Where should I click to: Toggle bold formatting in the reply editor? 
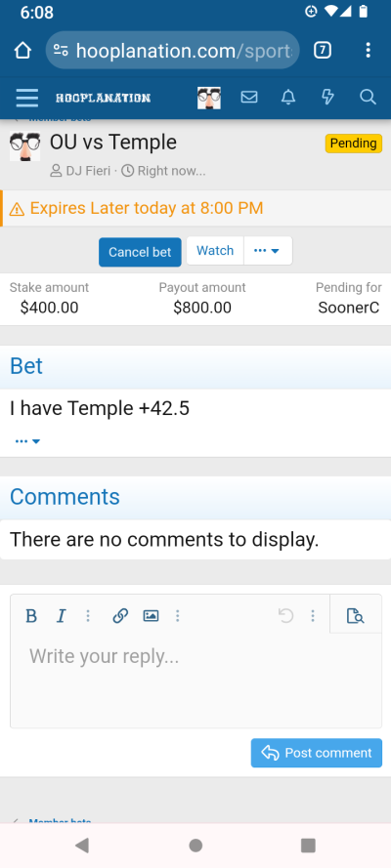pos(31,615)
